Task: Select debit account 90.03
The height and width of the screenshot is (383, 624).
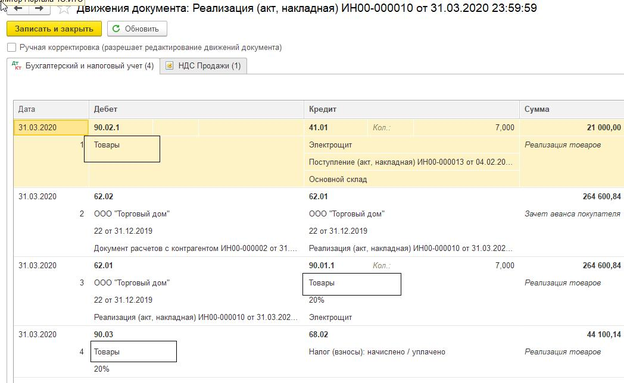Action: pos(103,334)
